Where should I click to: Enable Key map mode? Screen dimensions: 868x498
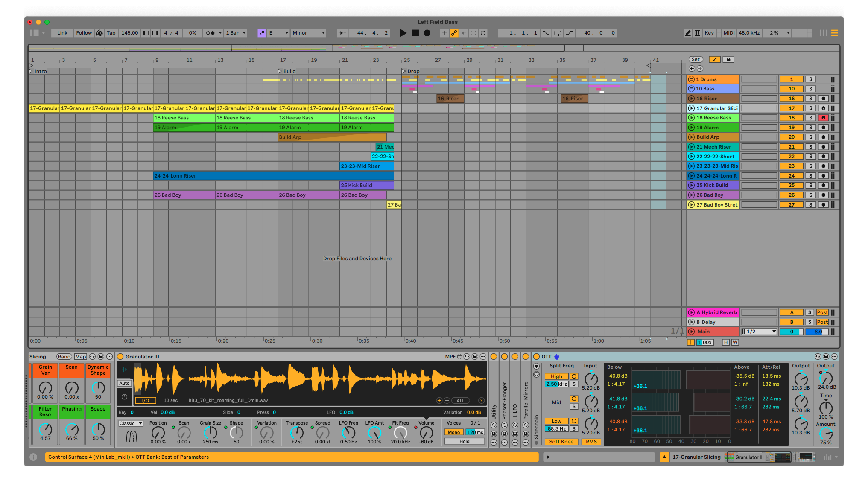coord(709,33)
